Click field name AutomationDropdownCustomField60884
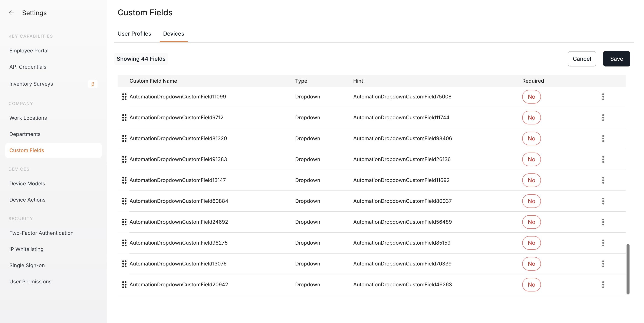 179,201
